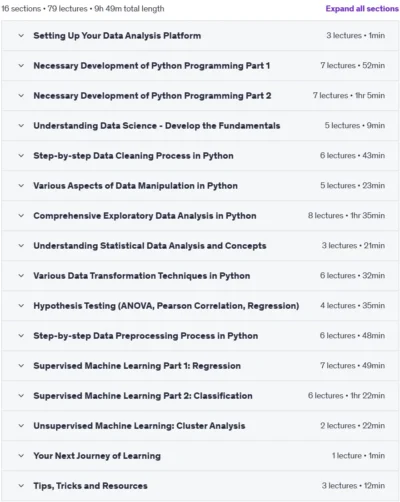Open chevron beside Understanding Data Science section
Screen dimensions: 400x502
[x=21, y=125]
